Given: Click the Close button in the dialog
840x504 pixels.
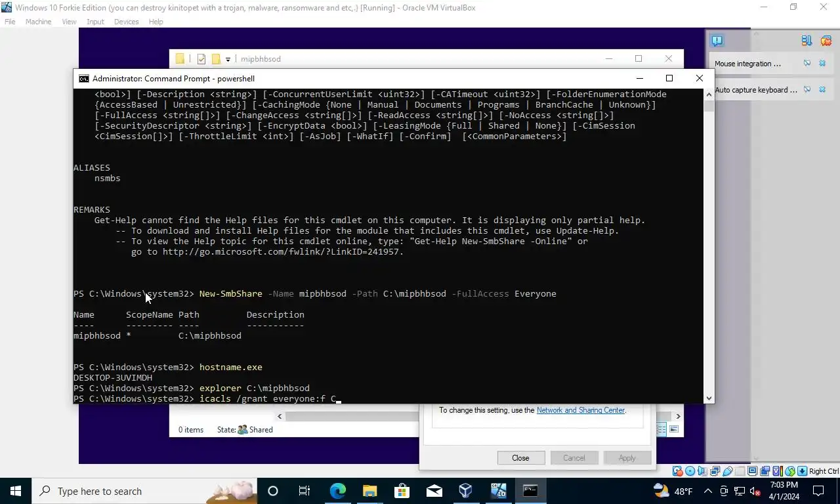Looking at the screenshot, I should [520, 458].
